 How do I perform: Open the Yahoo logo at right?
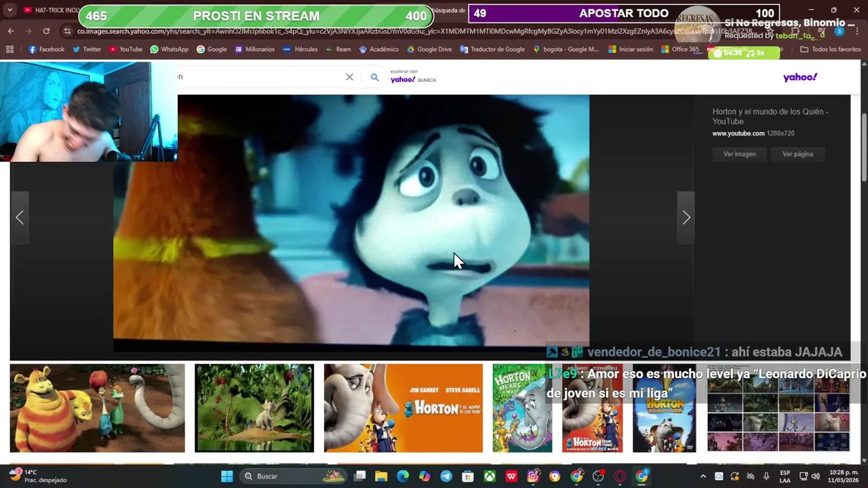coord(800,77)
